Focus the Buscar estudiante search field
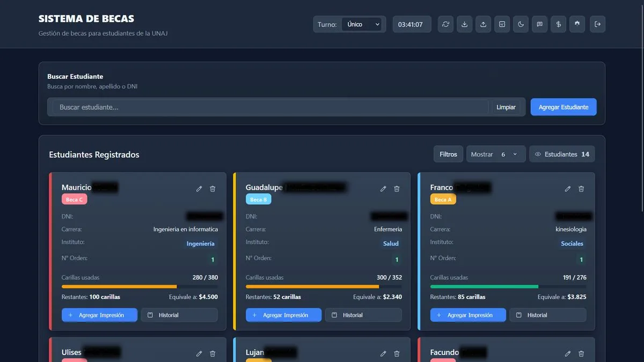This screenshot has height=362, width=644. pyautogui.click(x=270, y=107)
